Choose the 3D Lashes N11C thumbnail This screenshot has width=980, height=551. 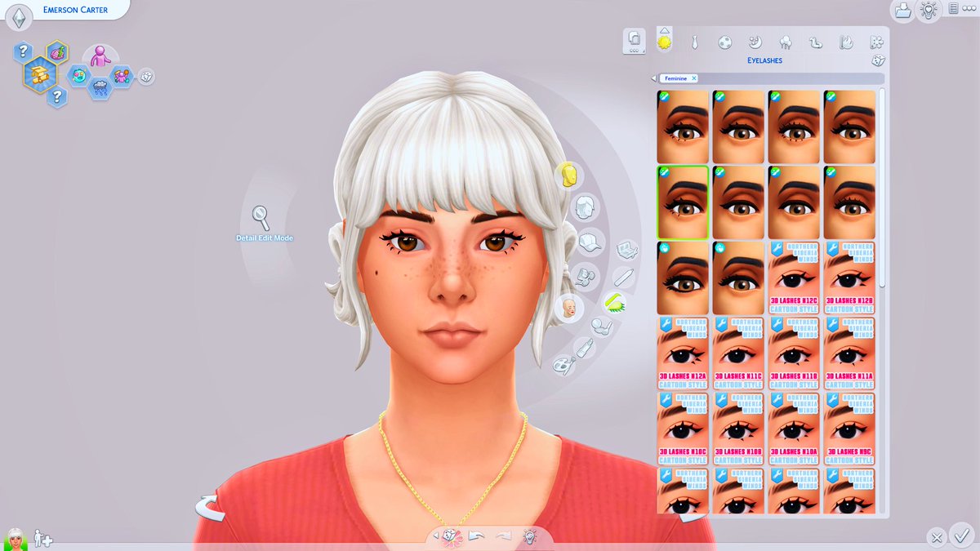point(738,353)
